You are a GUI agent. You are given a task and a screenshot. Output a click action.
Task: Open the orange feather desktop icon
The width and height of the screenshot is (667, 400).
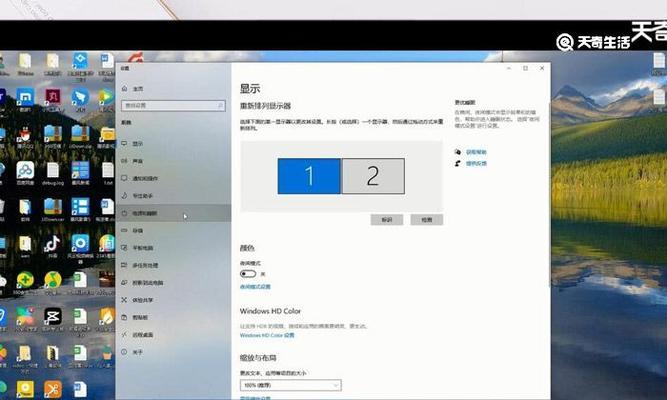coord(106,317)
